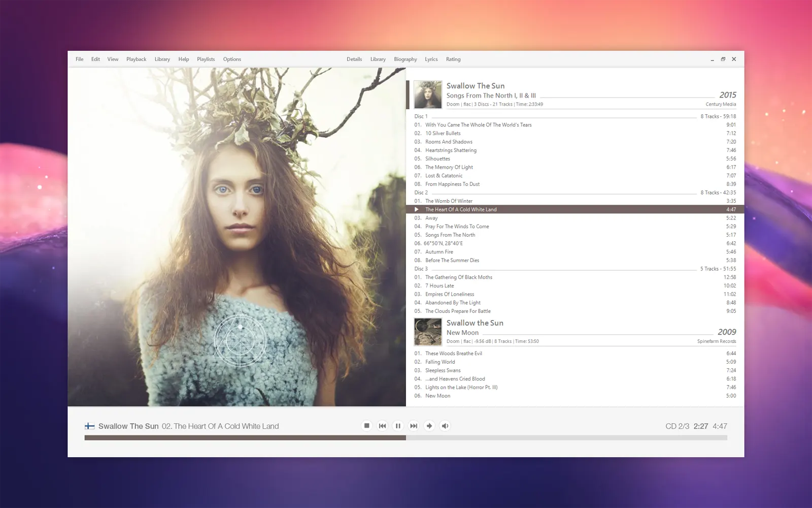Open the Playback menu
Image resolution: width=812 pixels, height=508 pixels.
[136, 59]
